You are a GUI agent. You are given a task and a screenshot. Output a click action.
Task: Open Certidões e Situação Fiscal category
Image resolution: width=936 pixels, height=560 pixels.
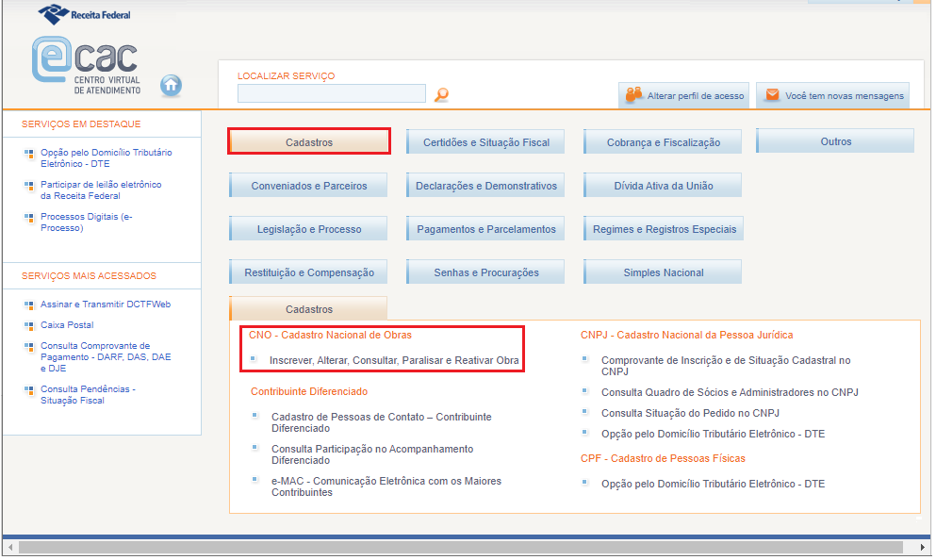coord(485,142)
